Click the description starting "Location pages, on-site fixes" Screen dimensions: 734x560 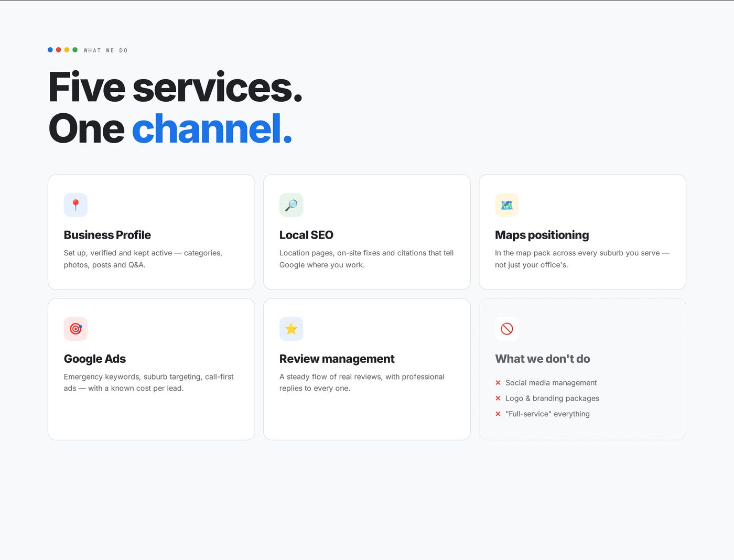pos(366,259)
